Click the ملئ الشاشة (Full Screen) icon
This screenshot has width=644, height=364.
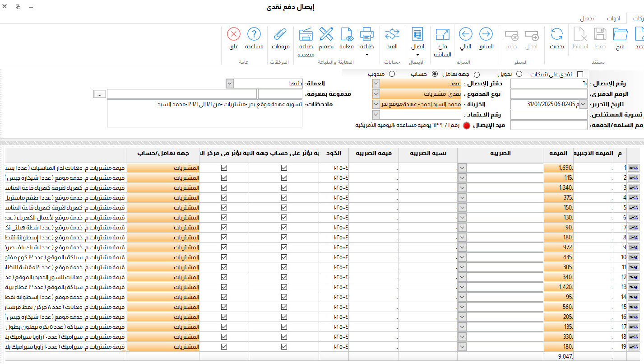(x=442, y=35)
